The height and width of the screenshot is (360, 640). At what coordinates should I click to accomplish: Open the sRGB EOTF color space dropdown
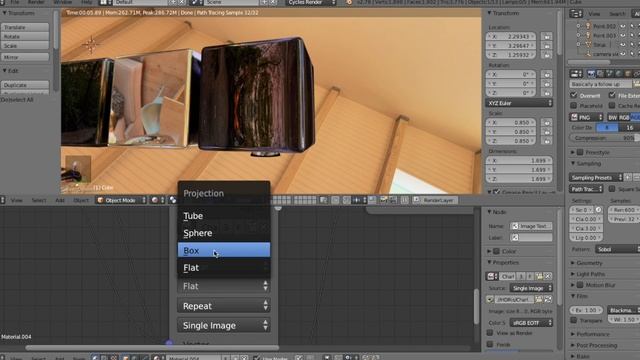531,323
